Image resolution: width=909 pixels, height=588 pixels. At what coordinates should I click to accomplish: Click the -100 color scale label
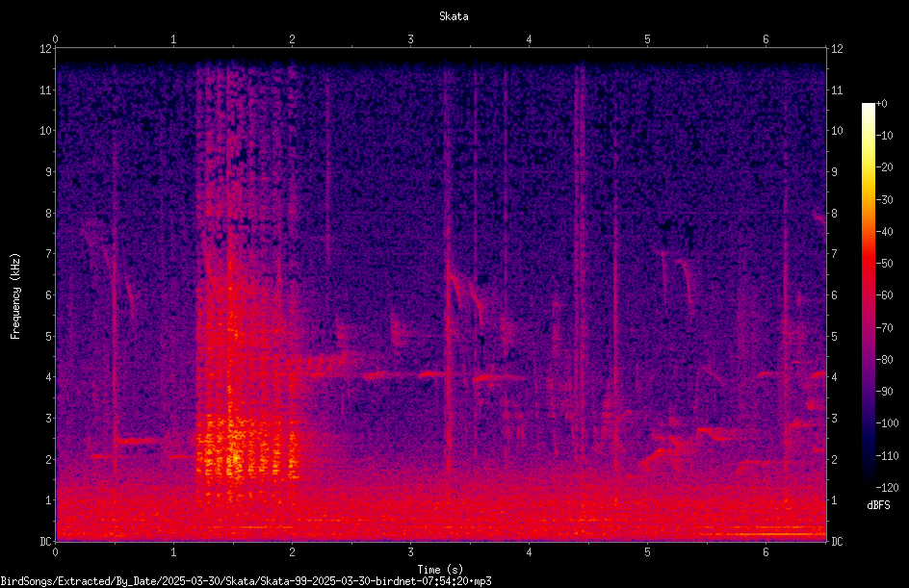tap(888, 423)
